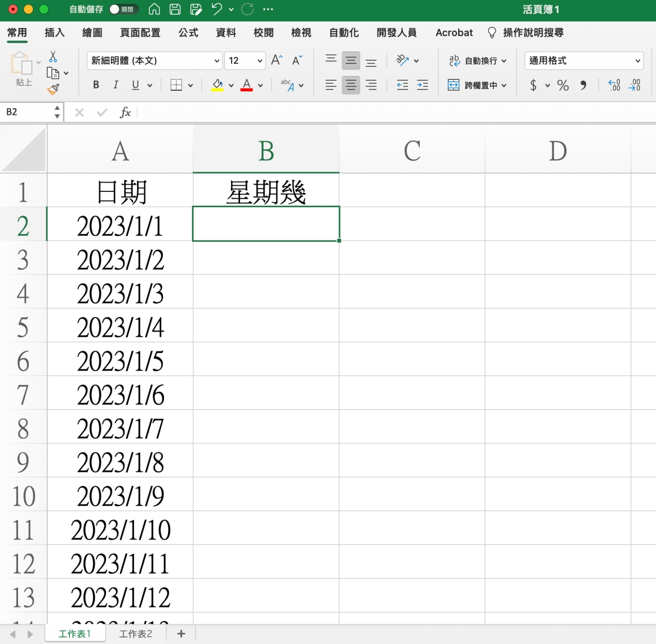Switch to the 工作表2 sheet tab
Screen dimensions: 656x644
tap(136, 634)
